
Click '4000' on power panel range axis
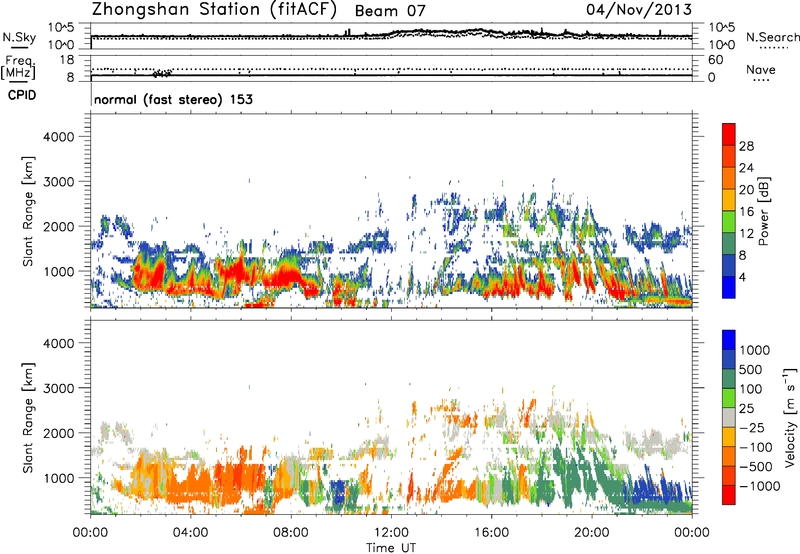coord(59,137)
